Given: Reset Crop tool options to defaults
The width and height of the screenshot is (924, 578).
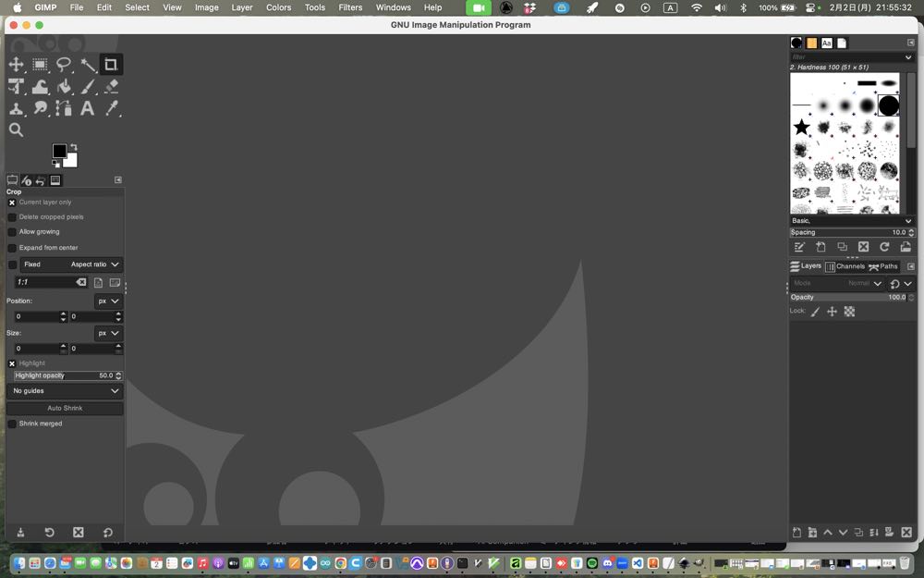Looking at the screenshot, I should (108, 533).
